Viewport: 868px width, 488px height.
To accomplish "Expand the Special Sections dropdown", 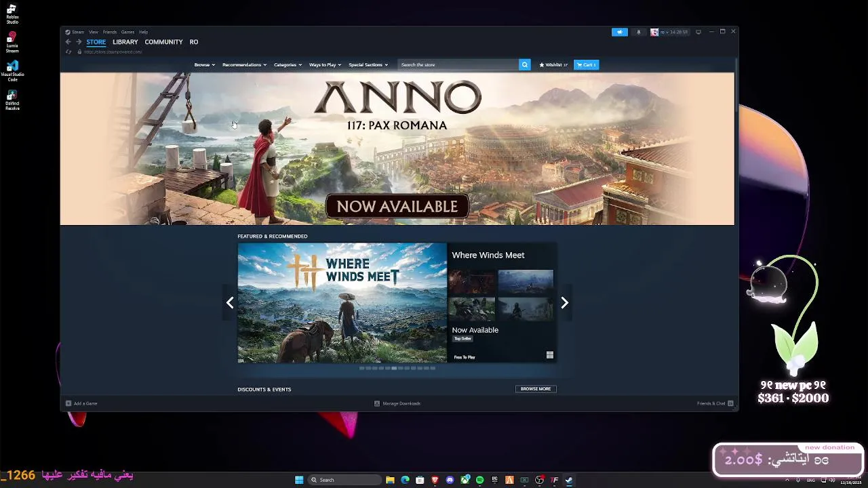I will pyautogui.click(x=368, y=64).
